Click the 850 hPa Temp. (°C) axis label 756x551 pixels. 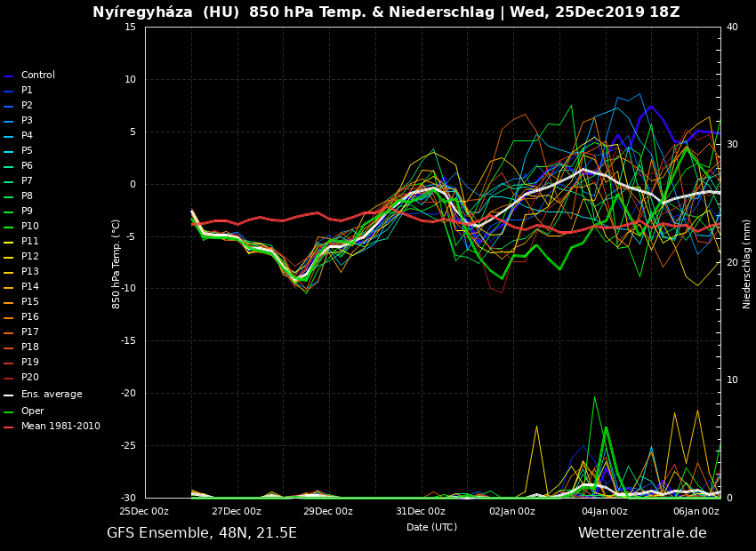pos(116,264)
